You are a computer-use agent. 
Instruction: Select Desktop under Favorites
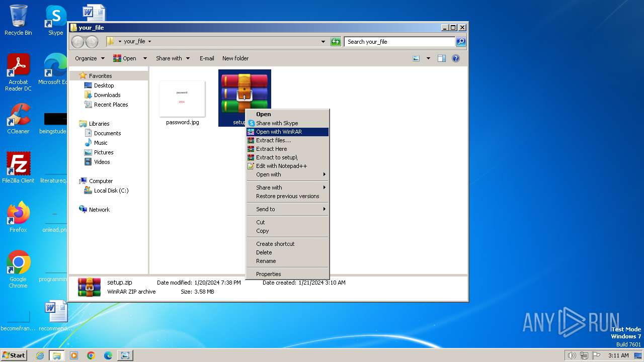[104, 85]
